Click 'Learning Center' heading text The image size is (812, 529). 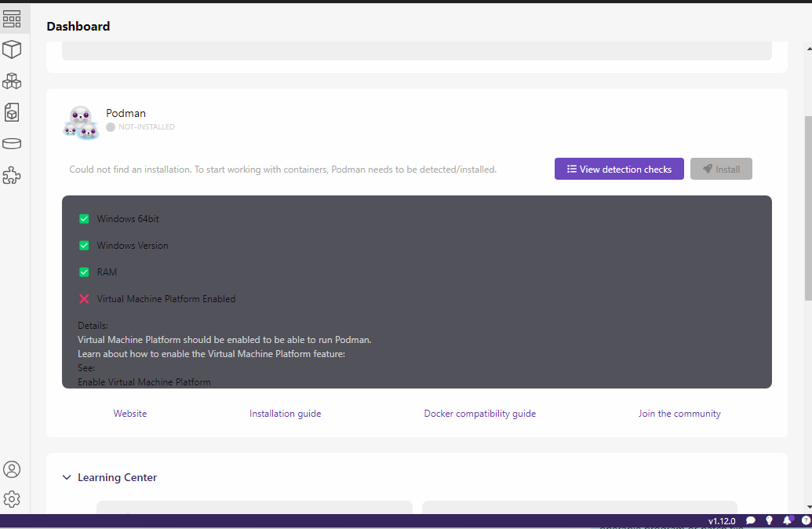[x=117, y=477]
